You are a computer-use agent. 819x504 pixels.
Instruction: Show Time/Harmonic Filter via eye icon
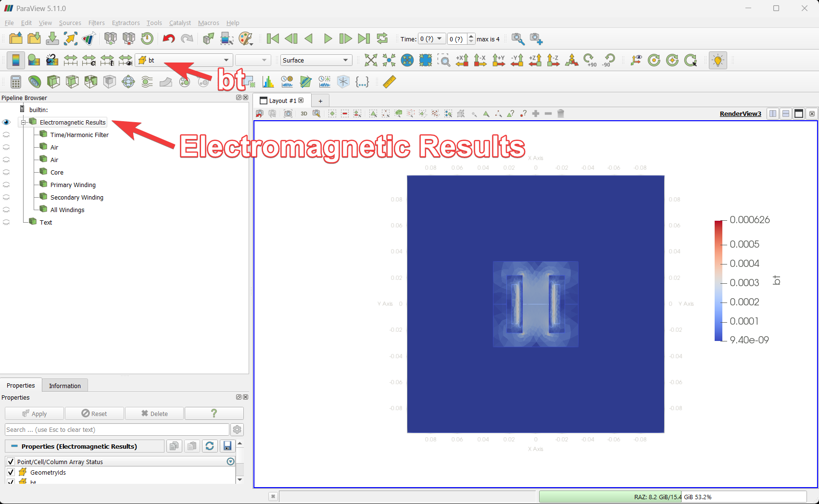click(6, 135)
